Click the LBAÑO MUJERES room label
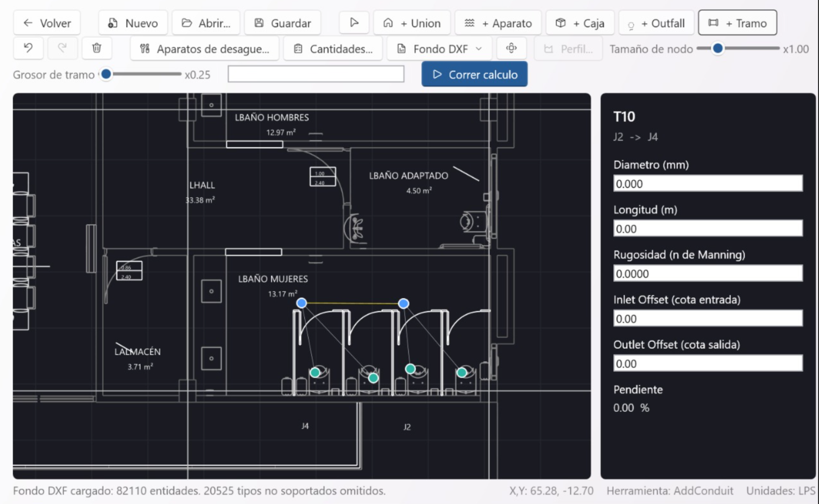This screenshot has width=819, height=504. [273, 279]
